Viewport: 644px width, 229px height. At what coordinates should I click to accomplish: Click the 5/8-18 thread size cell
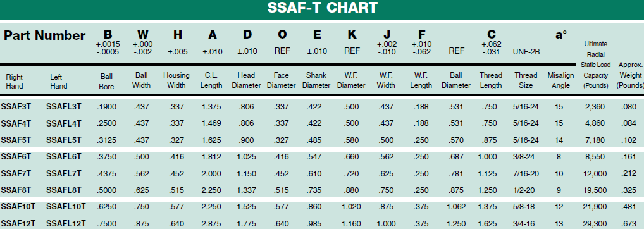526,206
